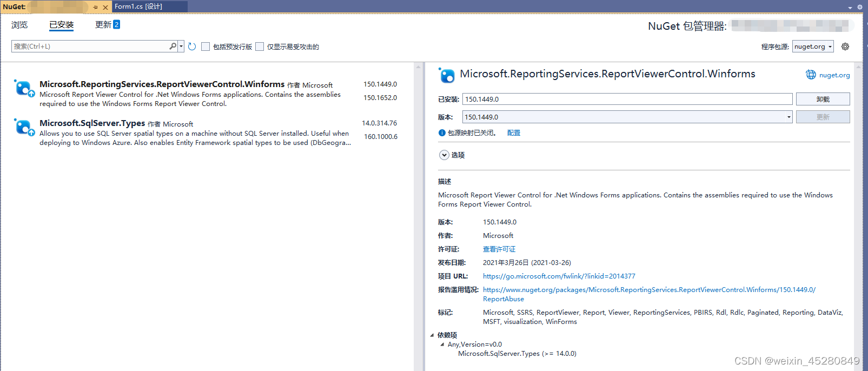Open the NuGet settings gear icon
Image resolution: width=868 pixels, height=371 pixels.
tap(845, 47)
